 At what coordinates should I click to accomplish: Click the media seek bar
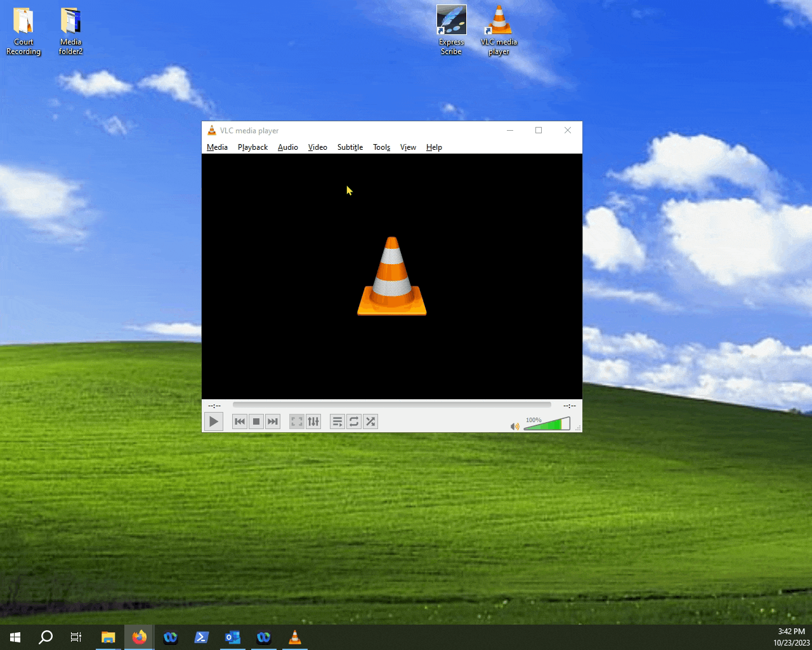pos(391,404)
